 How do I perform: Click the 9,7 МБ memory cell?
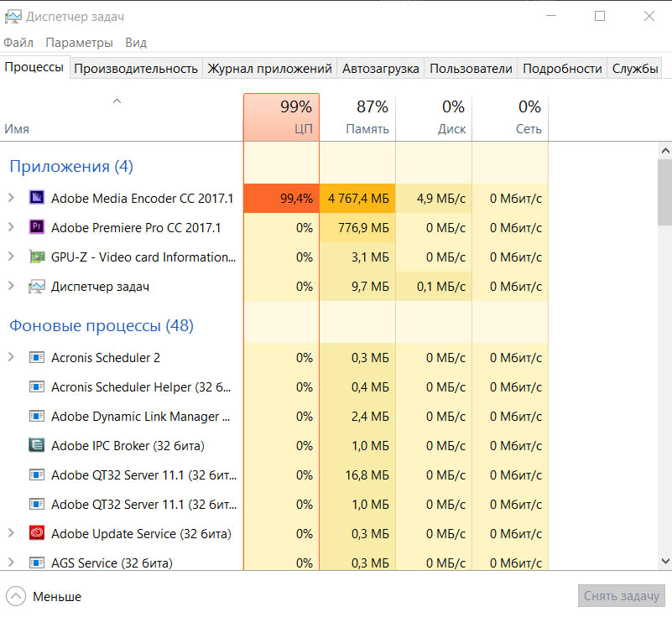(357, 287)
